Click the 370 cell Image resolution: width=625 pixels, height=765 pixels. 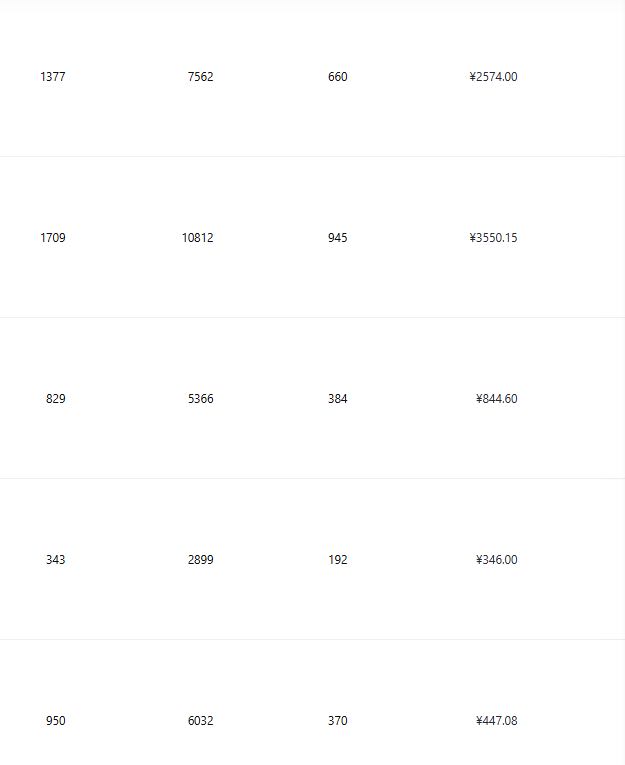(x=338, y=721)
